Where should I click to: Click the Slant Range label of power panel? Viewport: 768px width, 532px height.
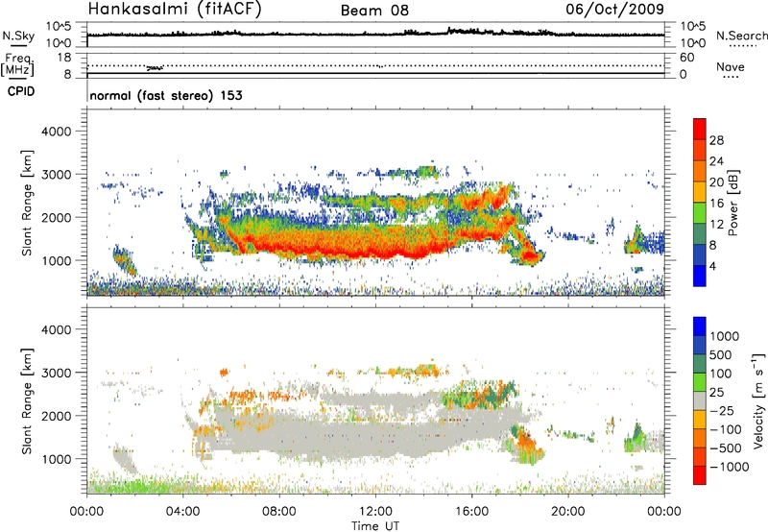[x=27, y=203]
